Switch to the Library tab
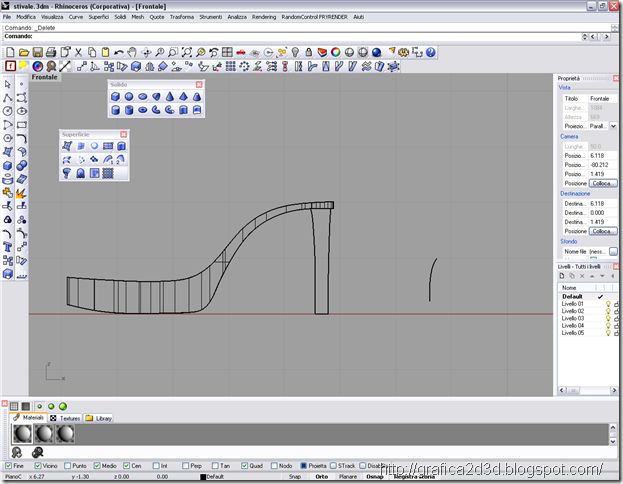 point(99,418)
